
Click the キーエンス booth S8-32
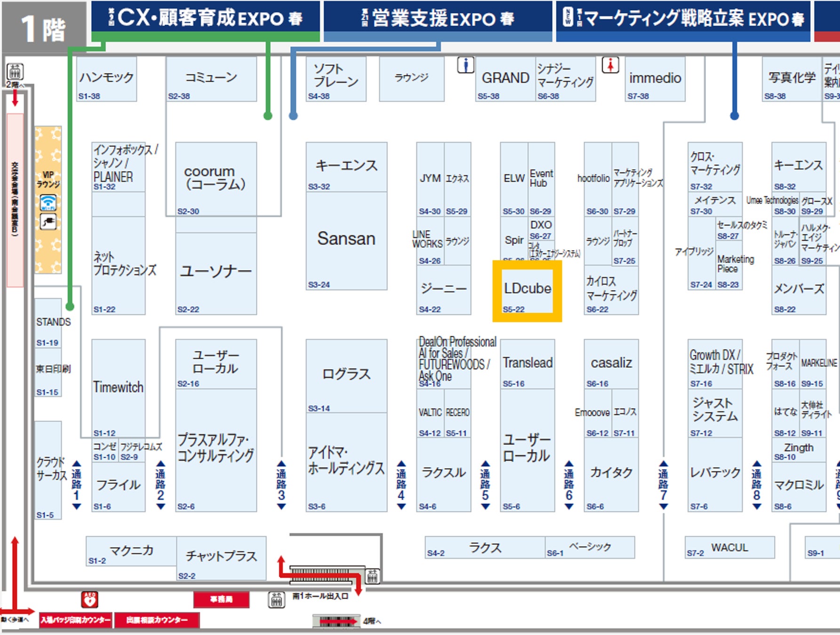(x=799, y=167)
